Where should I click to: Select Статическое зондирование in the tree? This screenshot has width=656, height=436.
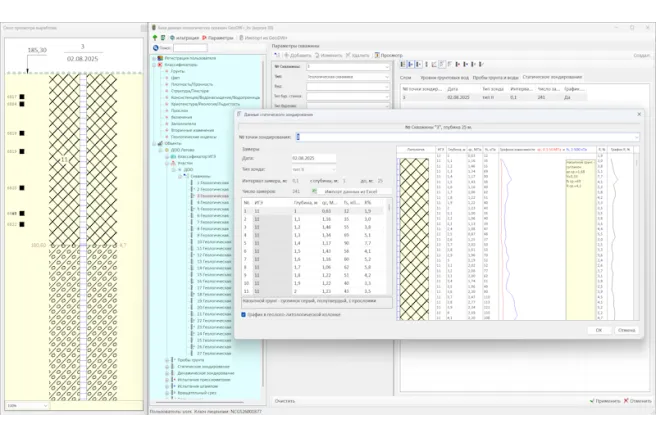(x=203, y=366)
